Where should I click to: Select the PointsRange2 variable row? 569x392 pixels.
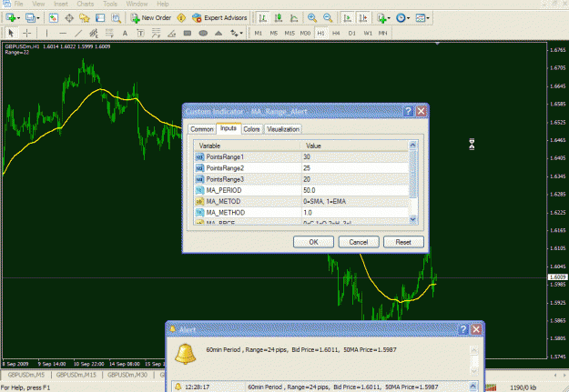tap(301, 168)
